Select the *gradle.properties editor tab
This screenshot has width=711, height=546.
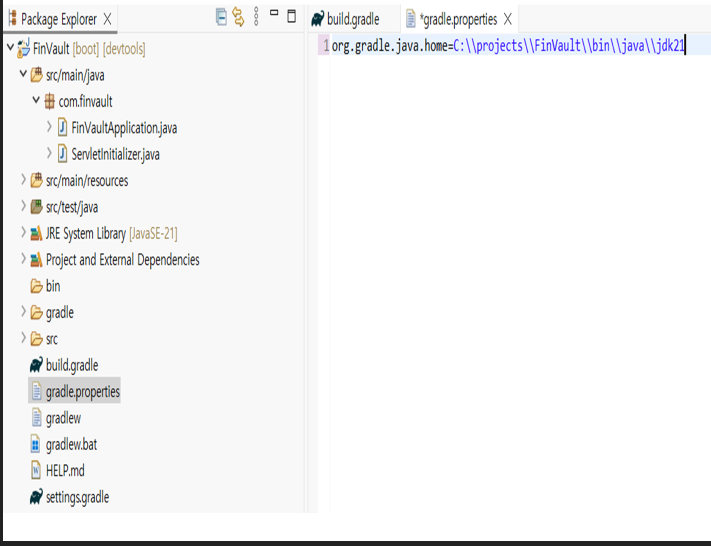[458, 19]
